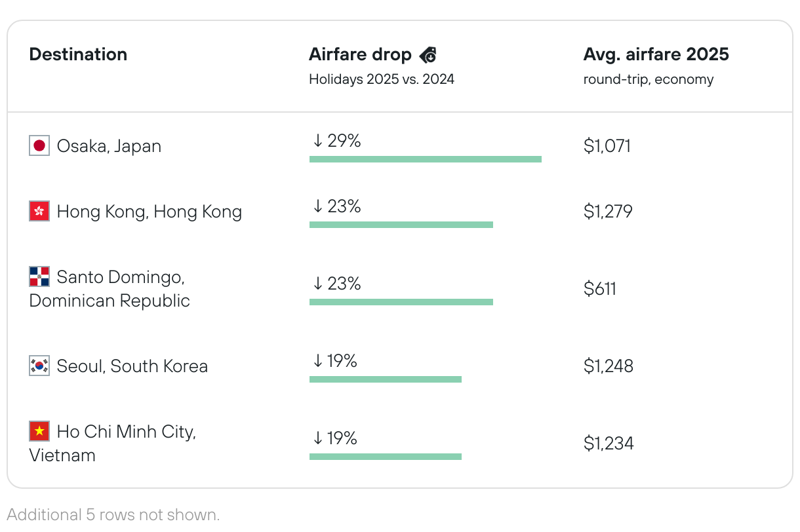Click the down arrow next to Osaka's 29%
The image size is (800, 532).
click(318, 141)
